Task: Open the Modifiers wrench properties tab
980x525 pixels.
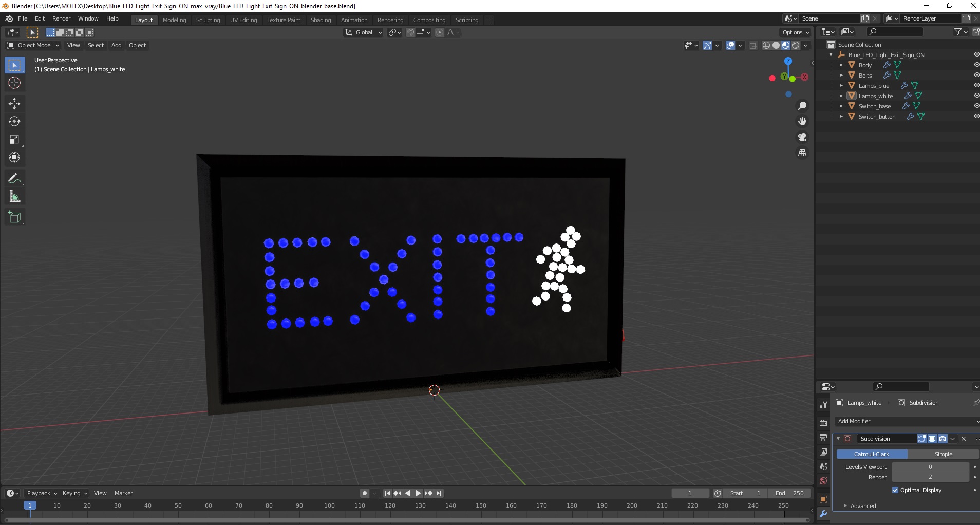Action: coord(823,514)
